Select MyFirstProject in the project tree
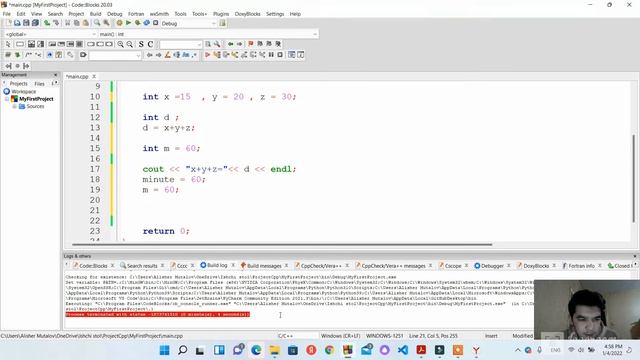 36,99
